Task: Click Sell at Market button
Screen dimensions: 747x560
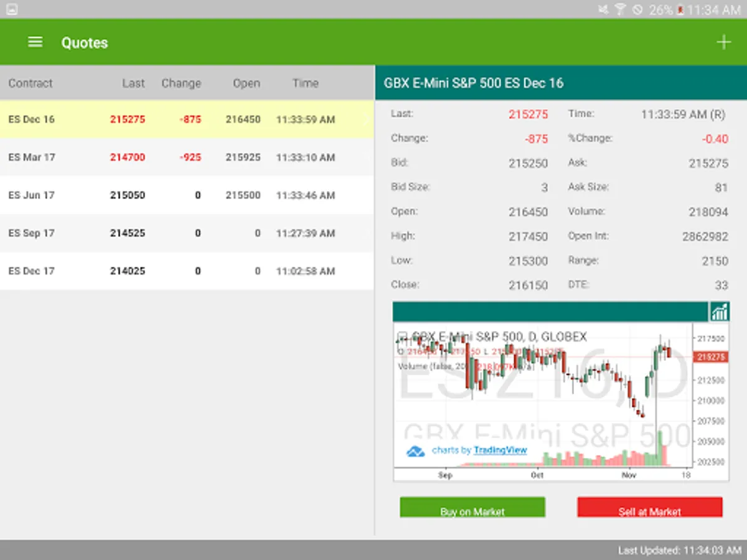Action: 650,507
